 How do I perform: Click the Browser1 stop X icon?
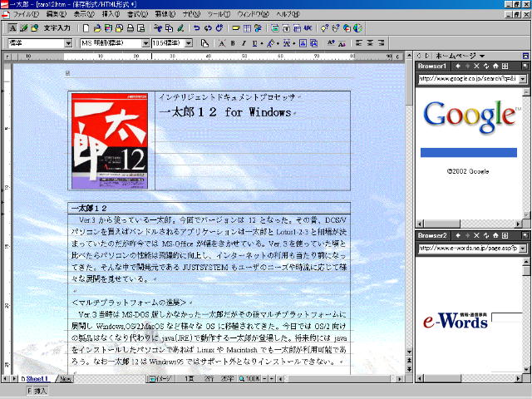(476, 66)
